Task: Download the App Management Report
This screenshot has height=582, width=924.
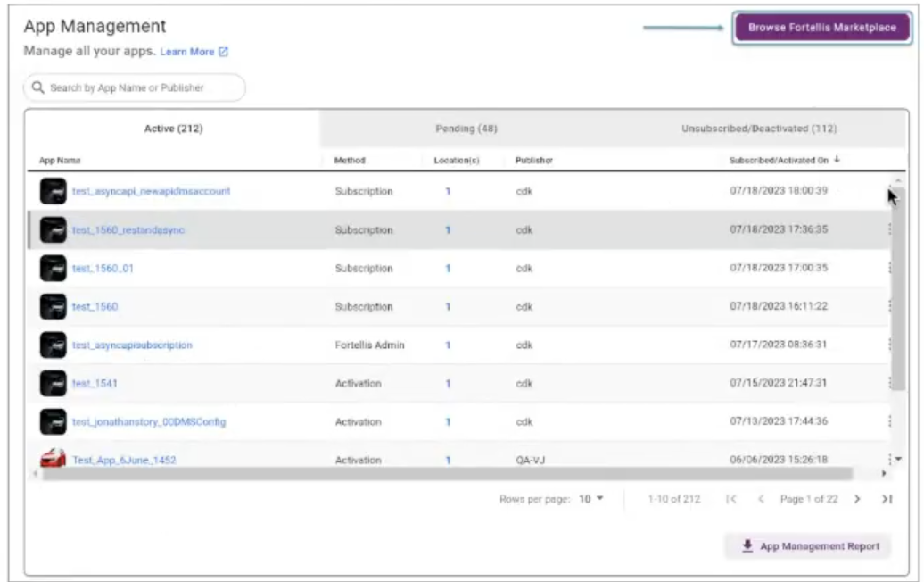Action: (811, 546)
